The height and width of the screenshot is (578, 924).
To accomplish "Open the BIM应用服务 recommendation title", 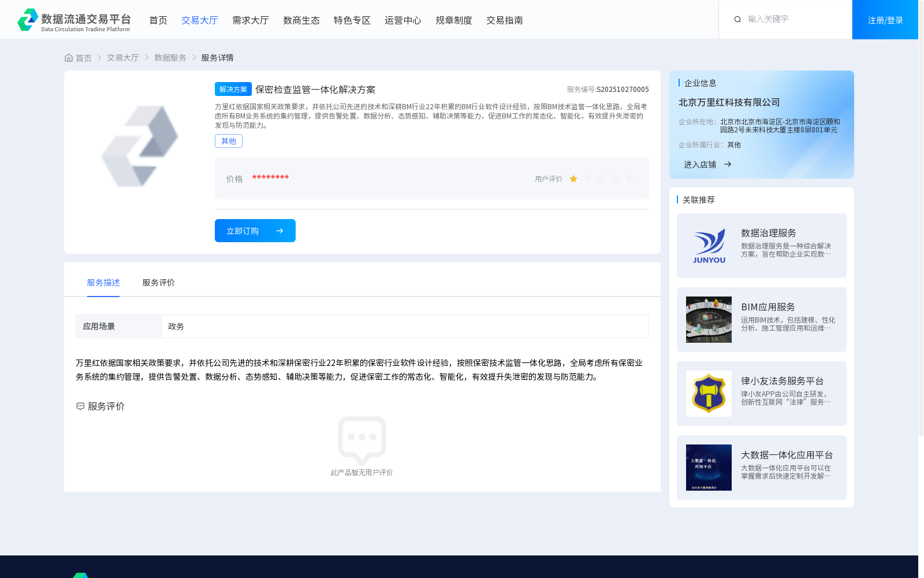I will [x=768, y=307].
